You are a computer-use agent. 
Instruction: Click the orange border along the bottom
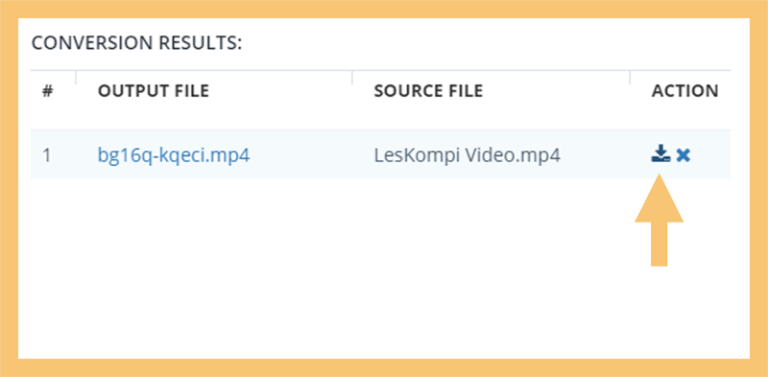[384, 368]
